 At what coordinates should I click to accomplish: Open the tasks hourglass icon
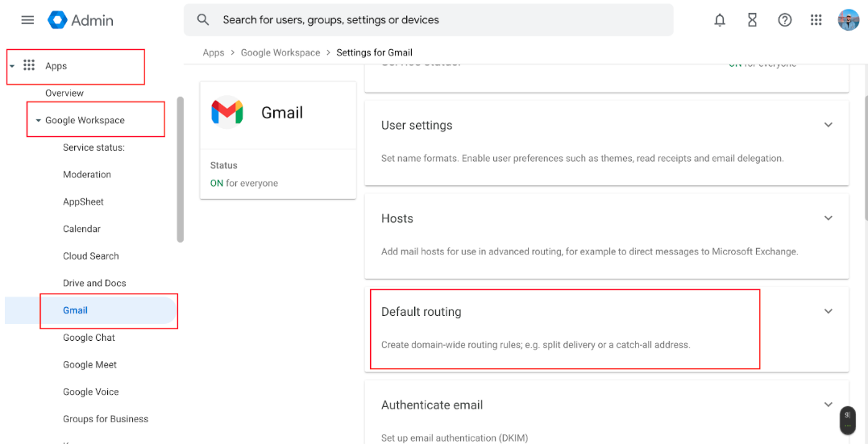(752, 20)
